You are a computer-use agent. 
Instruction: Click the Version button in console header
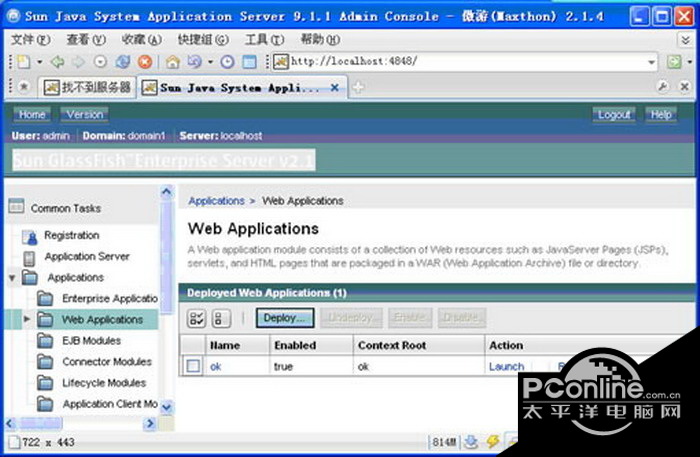tap(85, 115)
